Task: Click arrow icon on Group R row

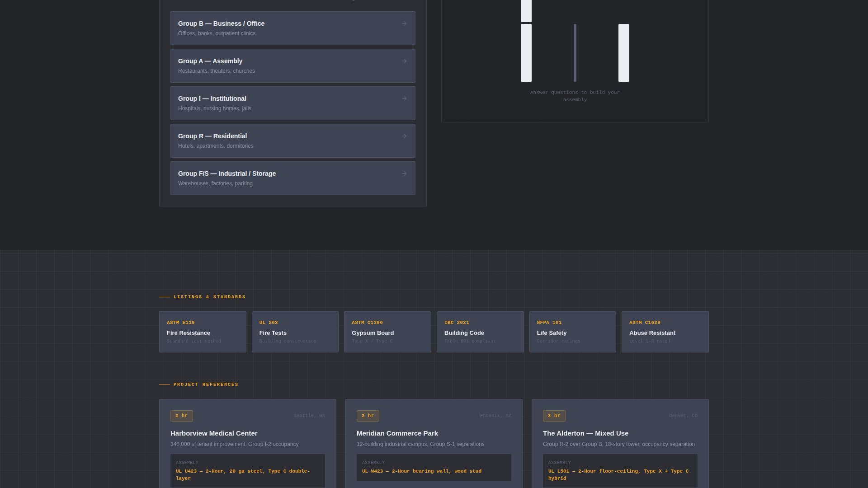Action: (x=404, y=136)
